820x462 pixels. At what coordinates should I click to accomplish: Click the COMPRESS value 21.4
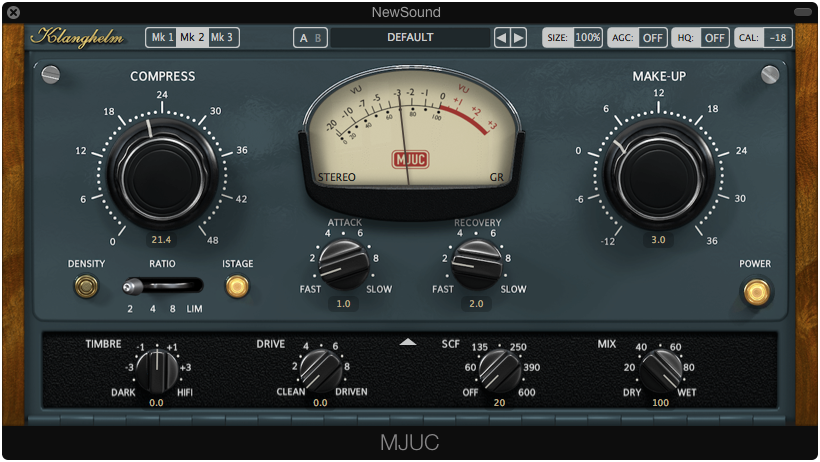point(161,240)
